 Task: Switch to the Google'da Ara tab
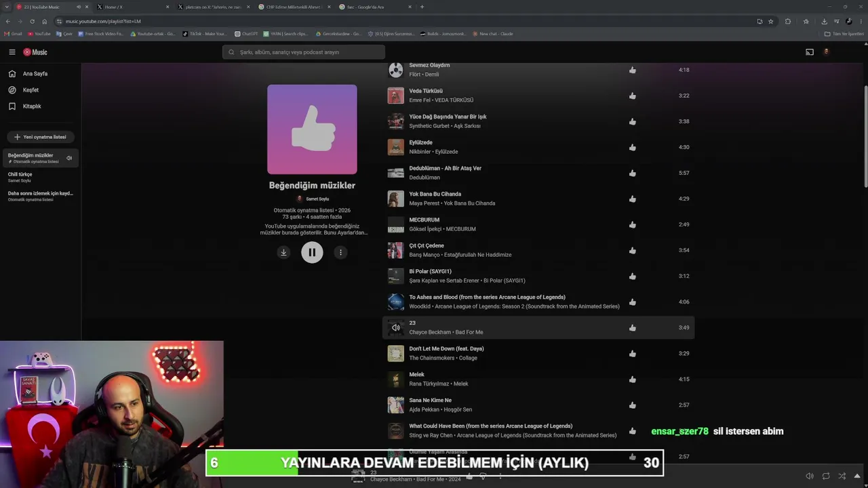pyautogui.click(x=374, y=7)
